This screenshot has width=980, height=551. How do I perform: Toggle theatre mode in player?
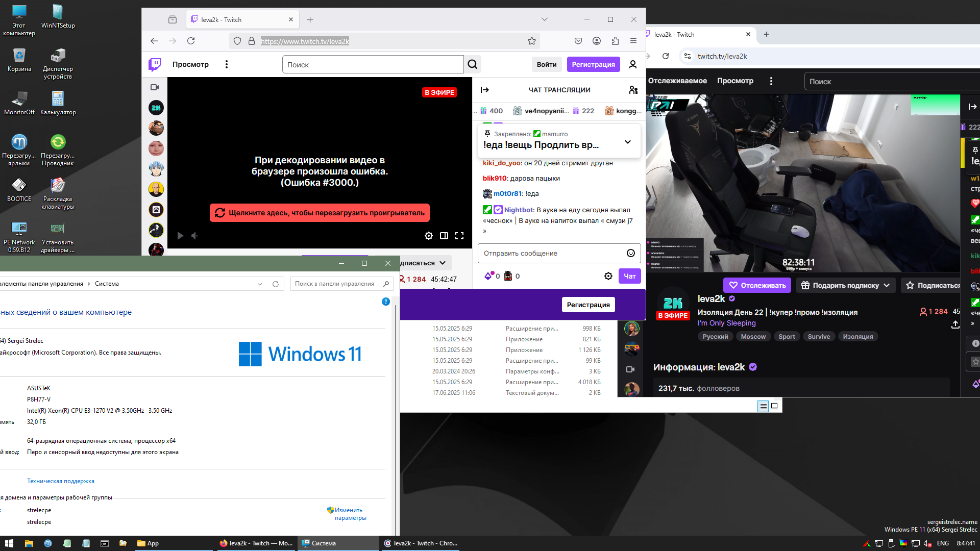click(444, 236)
